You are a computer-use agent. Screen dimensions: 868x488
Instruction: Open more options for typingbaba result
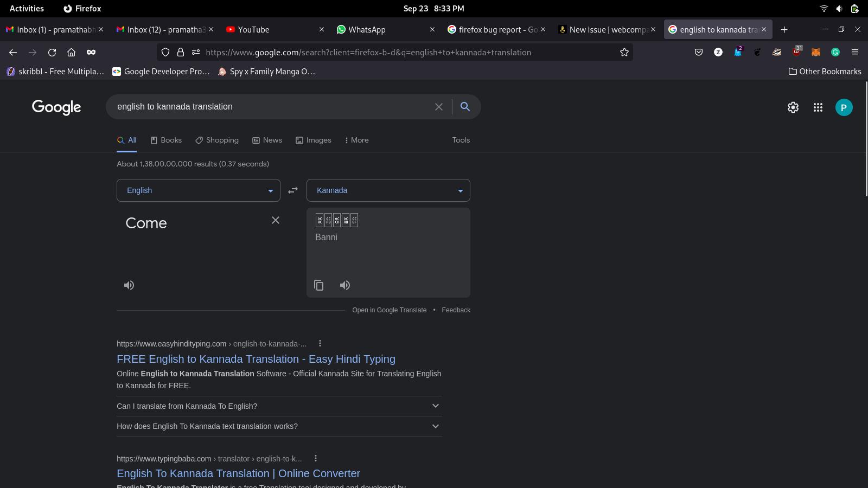click(316, 458)
